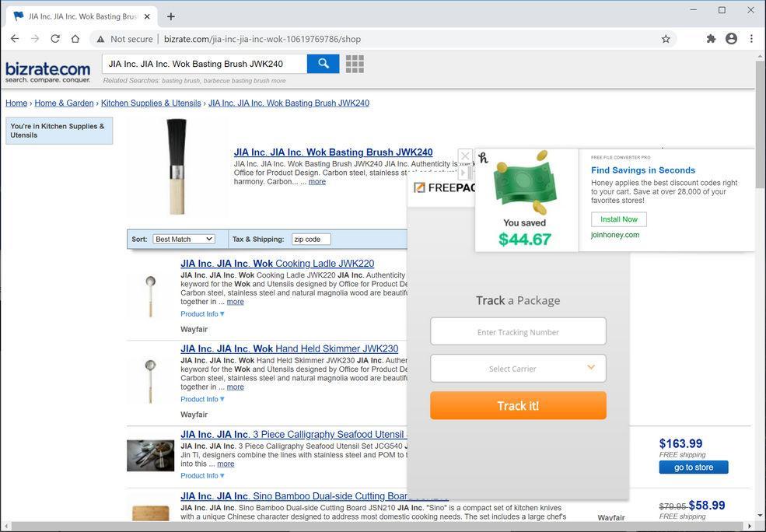This screenshot has height=532, width=766.
Task: Expand Product Info for Cooking Ladle
Action: coord(202,314)
